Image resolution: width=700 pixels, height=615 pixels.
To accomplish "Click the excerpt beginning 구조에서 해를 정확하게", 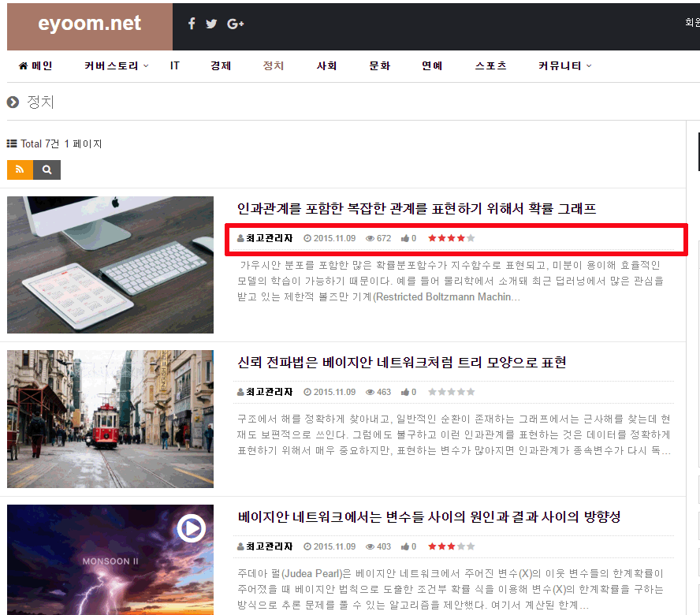I will [453, 434].
